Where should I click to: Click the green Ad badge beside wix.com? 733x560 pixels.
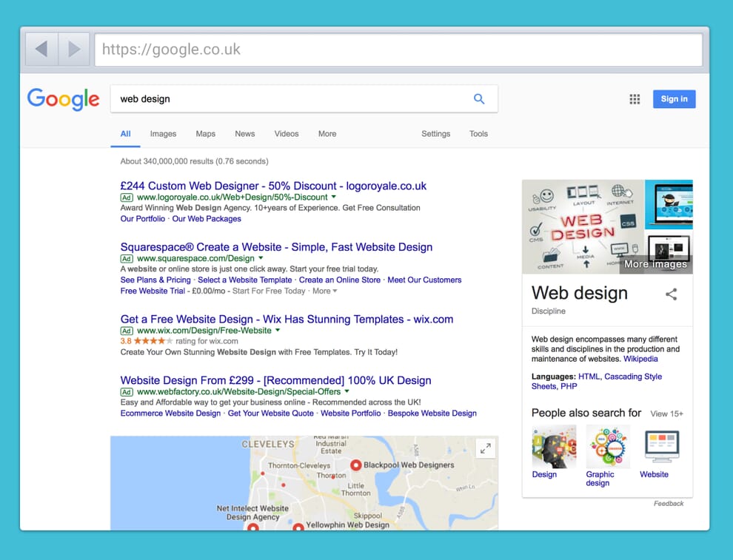click(x=127, y=331)
